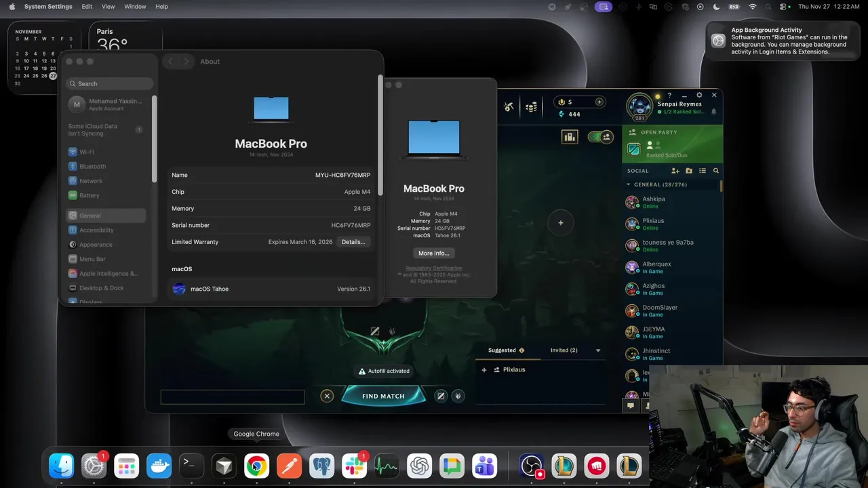The image size is (868, 488).
Task: Click More Info... in About This Mac
Action: point(434,253)
